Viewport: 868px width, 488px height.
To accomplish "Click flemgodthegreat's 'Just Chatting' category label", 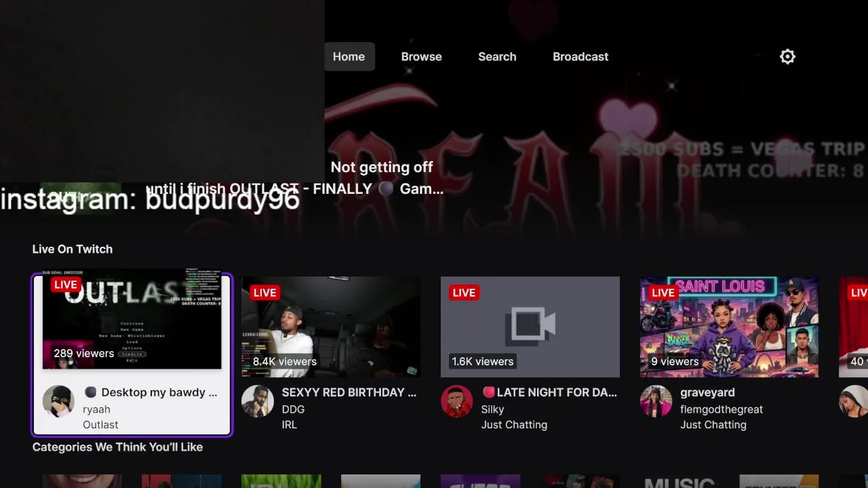I will tap(713, 425).
